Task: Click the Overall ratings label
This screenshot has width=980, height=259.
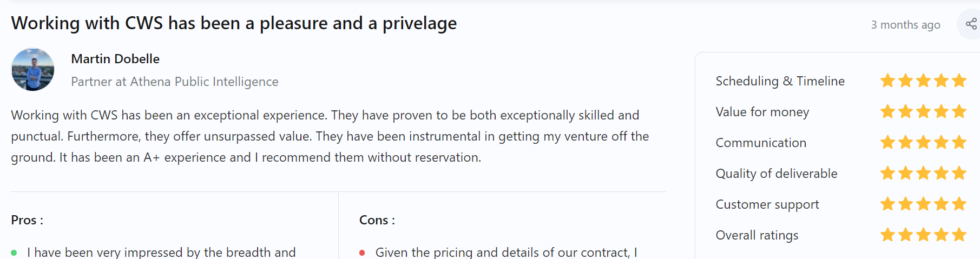Action: (x=757, y=235)
